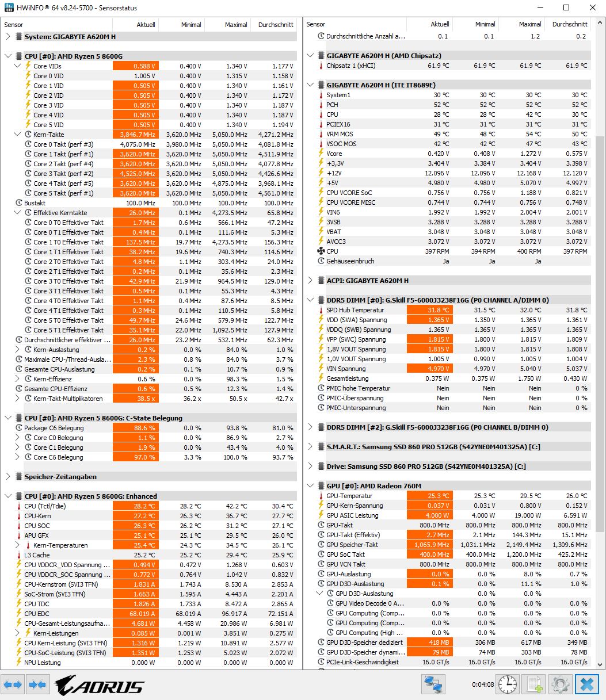Click the thermometer icon beside CPU (Tctl/Tdie)
This screenshot has height=700, width=606.
(x=19, y=506)
